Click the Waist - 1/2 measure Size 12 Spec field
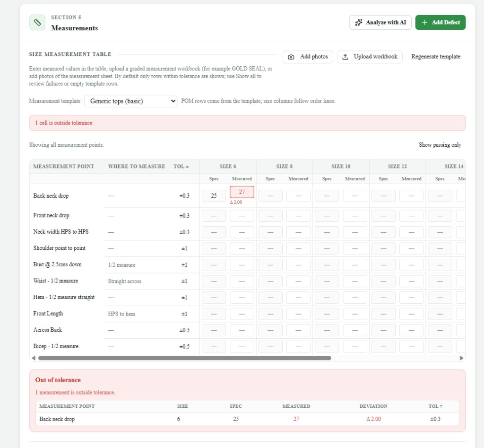484x448 pixels. pyautogui.click(x=383, y=281)
